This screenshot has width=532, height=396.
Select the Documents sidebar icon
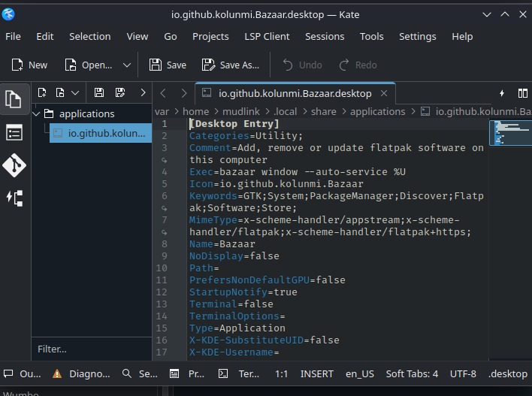coord(14,99)
